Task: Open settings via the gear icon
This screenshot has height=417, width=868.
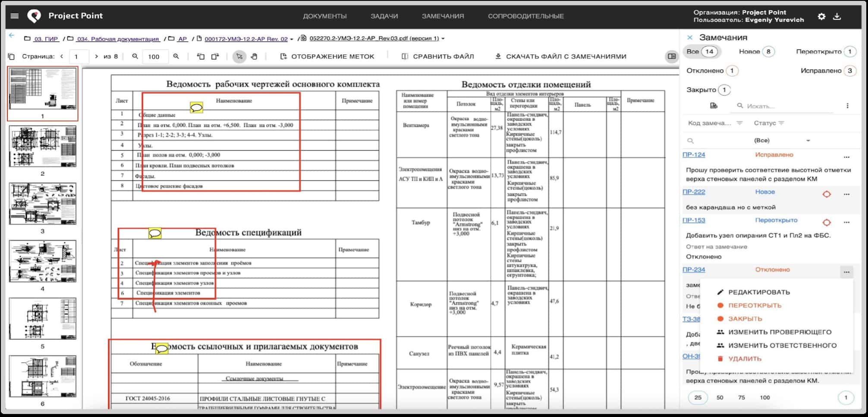Action: coord(821,16)
